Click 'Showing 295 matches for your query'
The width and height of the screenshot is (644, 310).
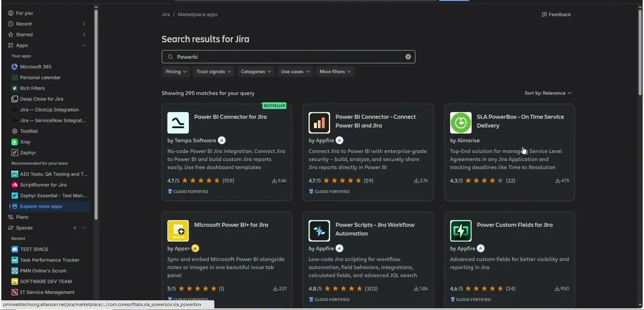click(x=208, y=93)
